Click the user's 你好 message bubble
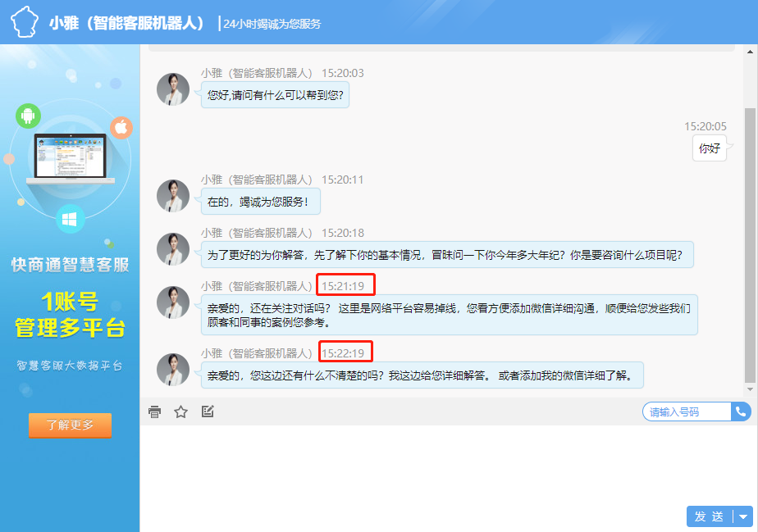The width and height of the screenshot is (758, 532). click(709, 148)
